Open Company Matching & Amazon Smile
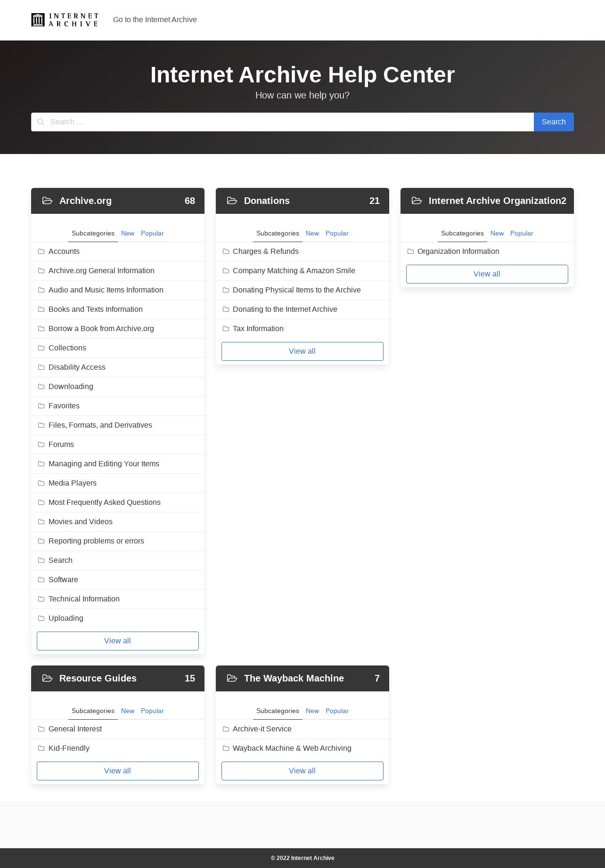Screen dimensions: 605x868 [294, 271]
